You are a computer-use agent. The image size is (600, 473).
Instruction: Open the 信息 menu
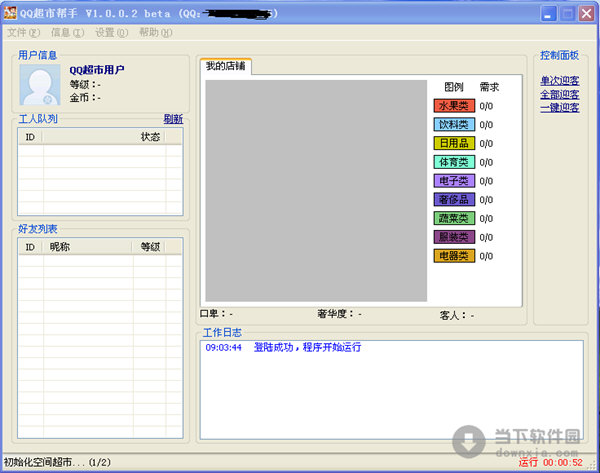point(67,33)
